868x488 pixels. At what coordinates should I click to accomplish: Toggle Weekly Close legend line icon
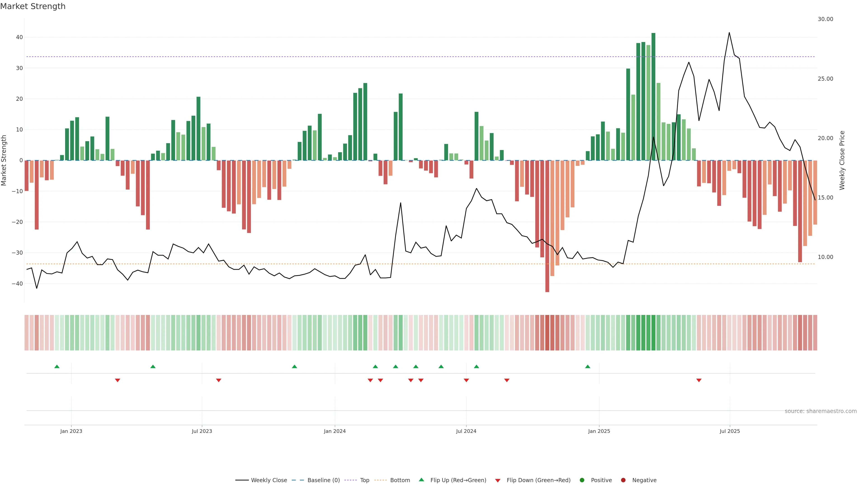tap(242, 480)
